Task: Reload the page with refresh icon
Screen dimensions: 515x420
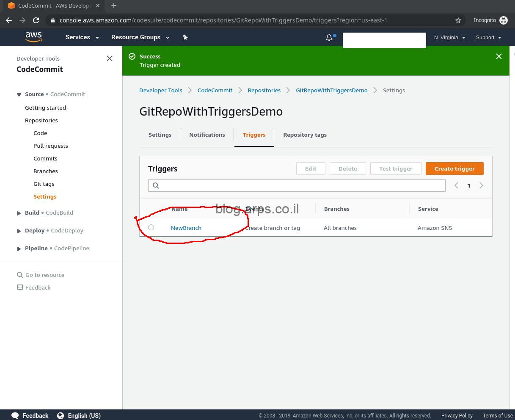Action: click(36, 20)
